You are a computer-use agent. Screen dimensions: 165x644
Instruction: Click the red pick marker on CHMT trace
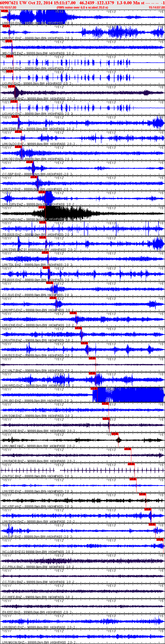pos(9,41)
